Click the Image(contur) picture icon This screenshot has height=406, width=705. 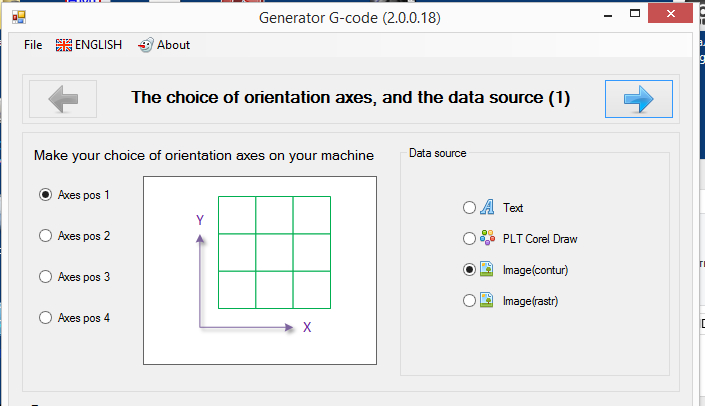click(488, 270)
